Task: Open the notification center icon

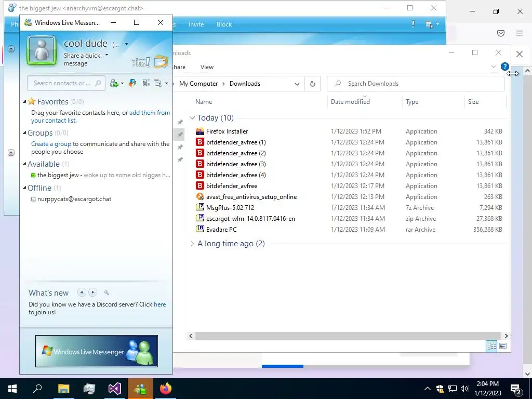Action: (516, 389)
